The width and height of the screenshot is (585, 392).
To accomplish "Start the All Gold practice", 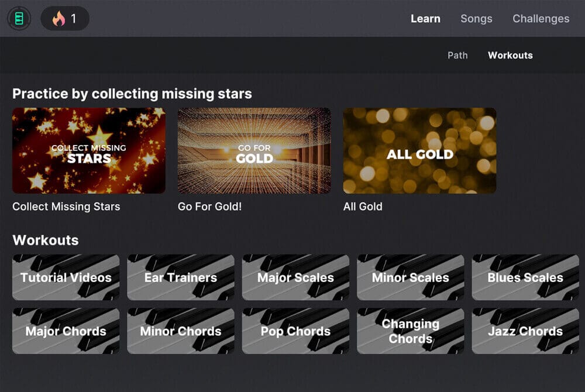I will [419, 150].
